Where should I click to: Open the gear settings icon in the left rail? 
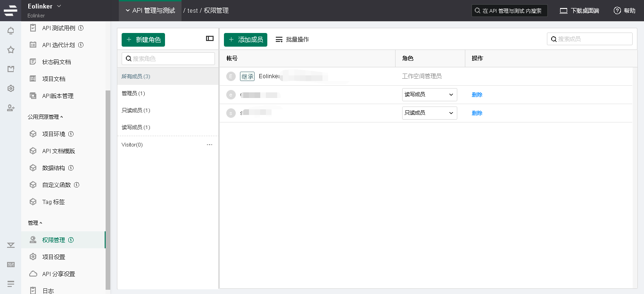tap(10, 89)
